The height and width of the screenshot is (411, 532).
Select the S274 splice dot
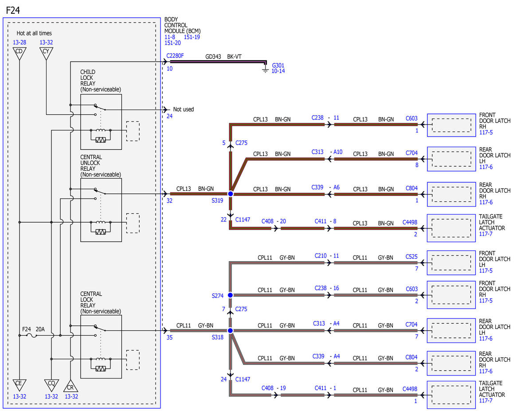231,295
